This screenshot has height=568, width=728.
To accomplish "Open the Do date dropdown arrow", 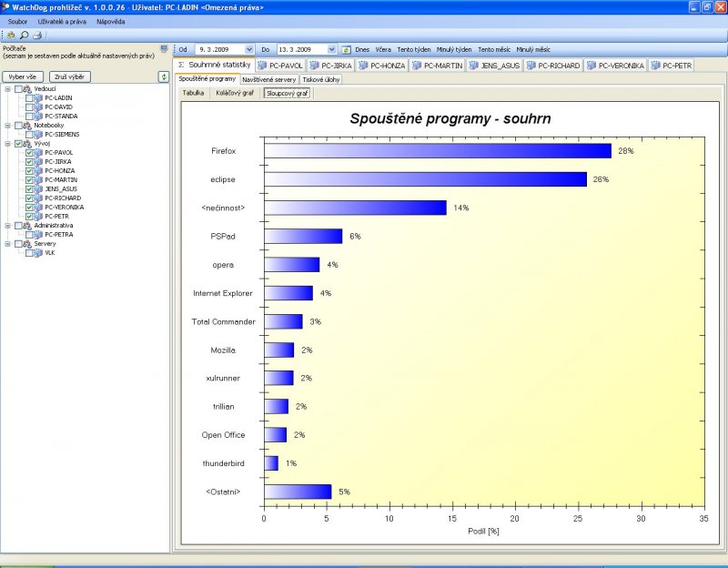I will pyautogui.click(x=331, y=50).
